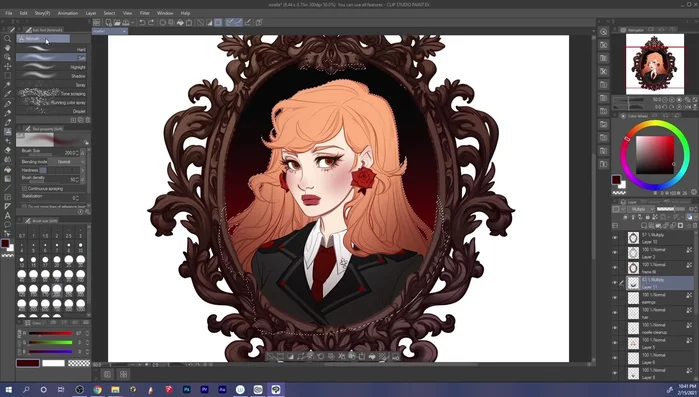
Task: Click the red channel value stepper
Action: point(87,333)
